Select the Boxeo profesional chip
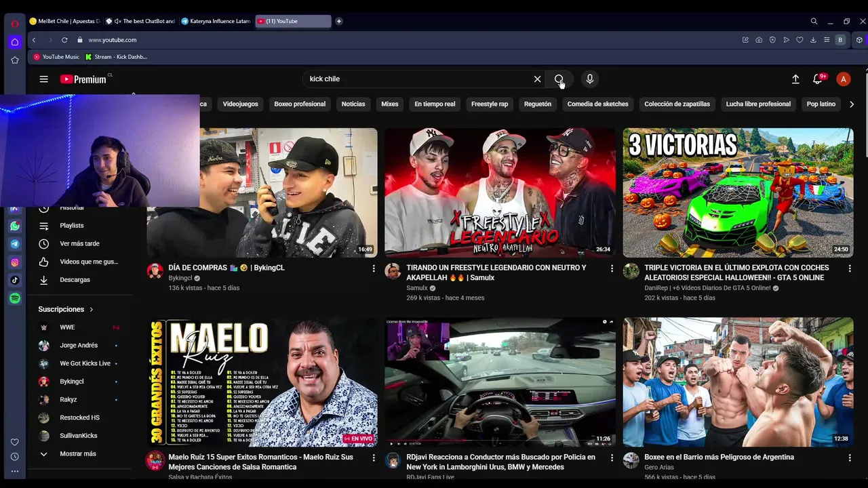868x488 pixels. [300, 104]
